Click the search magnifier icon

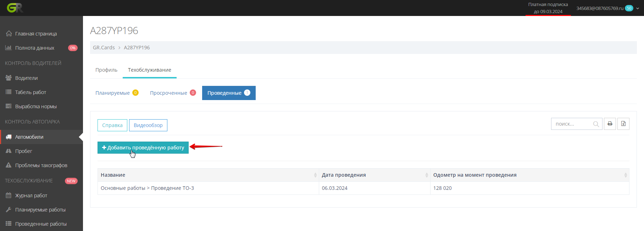pos(596,124)
